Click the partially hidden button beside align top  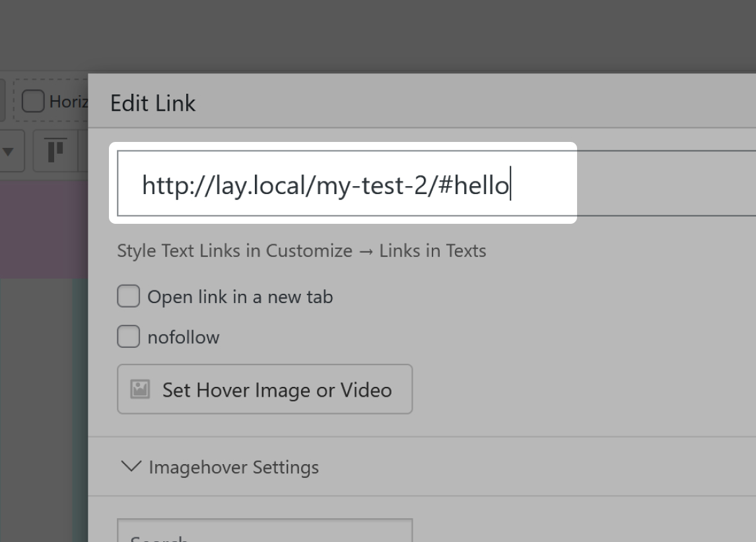click(84, 151)
